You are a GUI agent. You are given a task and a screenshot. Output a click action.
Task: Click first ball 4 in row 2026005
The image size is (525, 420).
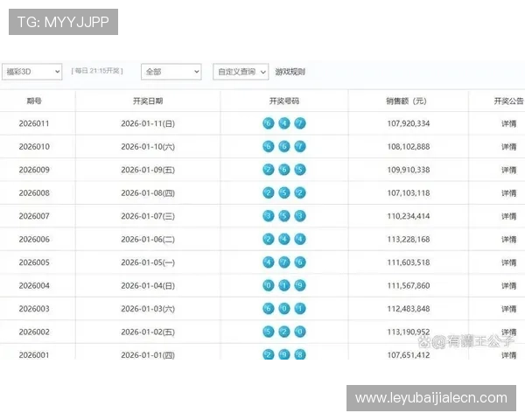pyautogui.click(x=269, y=262)
